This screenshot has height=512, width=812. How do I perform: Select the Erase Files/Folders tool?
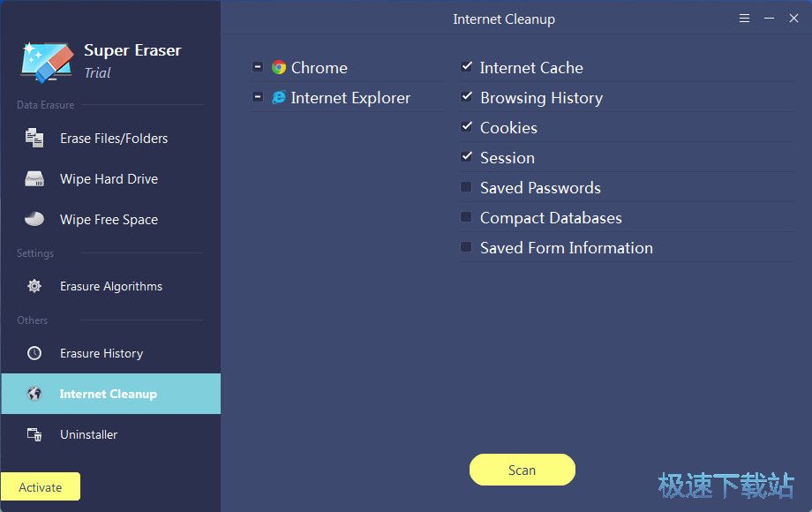click(x=111, y=138)
